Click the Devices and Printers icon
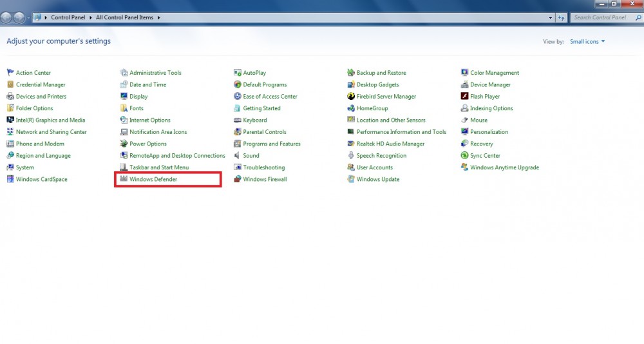644x344 pixels. (x=10, y=97)
